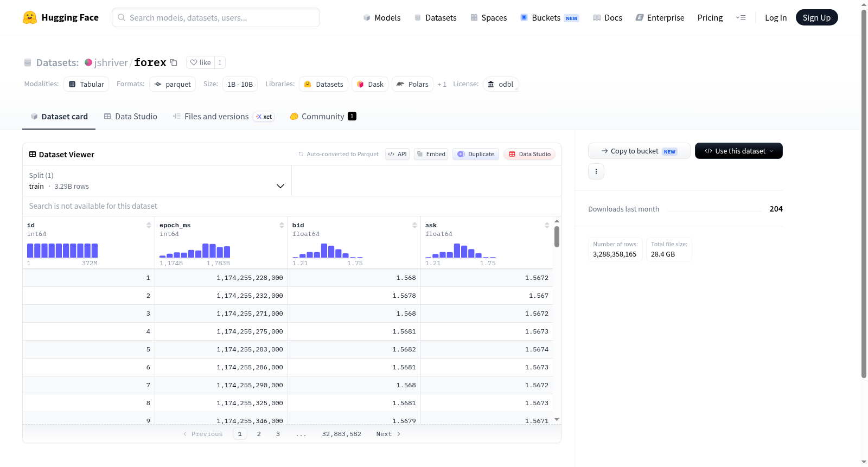868x467 pixels.
Task: Click the Previous page button
Action: click(203, 434)
